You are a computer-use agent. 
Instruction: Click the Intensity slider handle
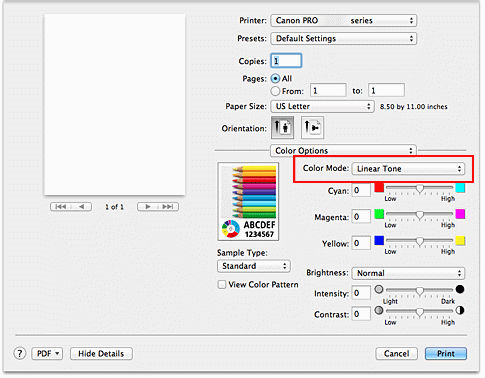tap(420, 291)
